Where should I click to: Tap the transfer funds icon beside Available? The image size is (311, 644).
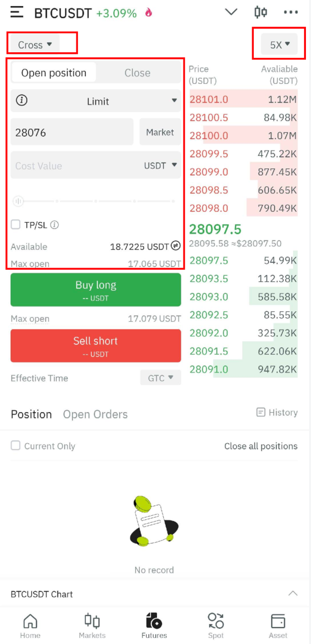click(175, 246)
